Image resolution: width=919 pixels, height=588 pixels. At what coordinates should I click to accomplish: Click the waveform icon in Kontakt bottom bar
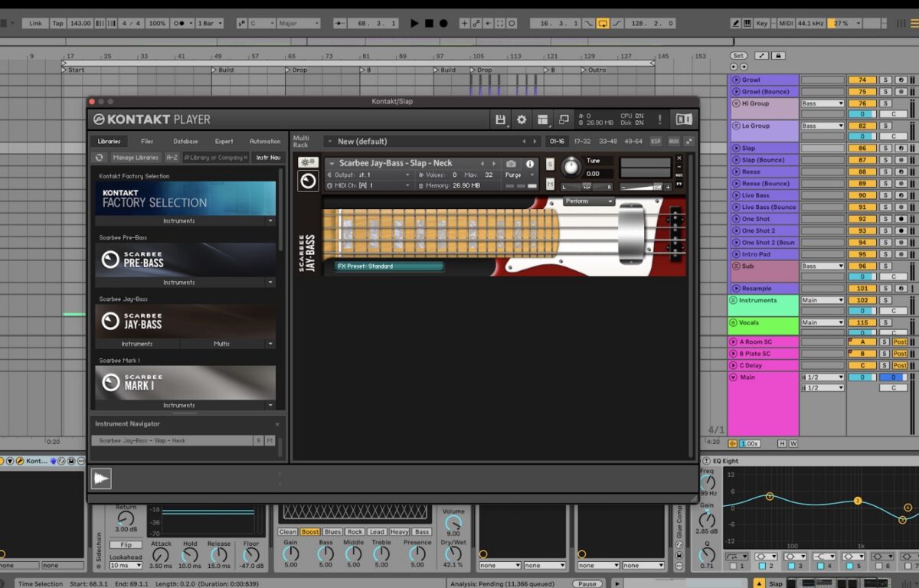click(101, 479)
